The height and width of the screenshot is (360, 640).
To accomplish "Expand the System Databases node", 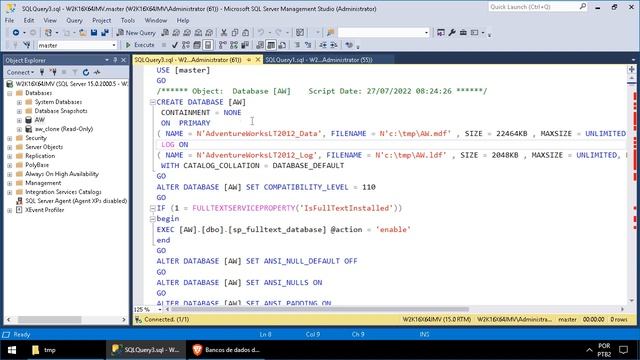I will pos(19,102).
